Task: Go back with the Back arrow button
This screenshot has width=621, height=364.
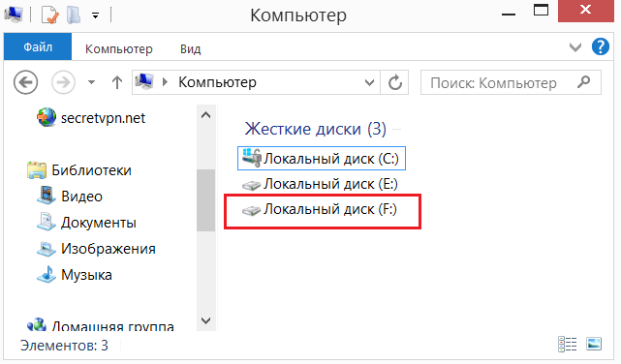Action: [x=26, y=82]
